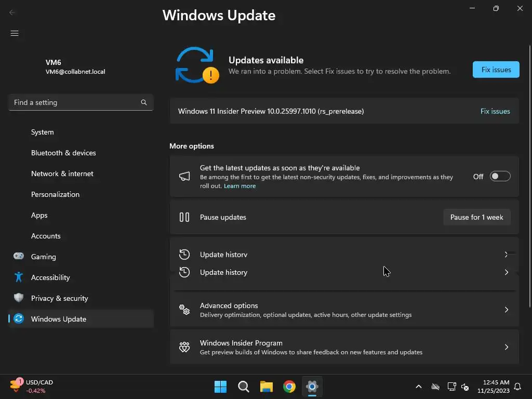Open taskbar Search
Screen dimensions: 532x399
point(244,387)
